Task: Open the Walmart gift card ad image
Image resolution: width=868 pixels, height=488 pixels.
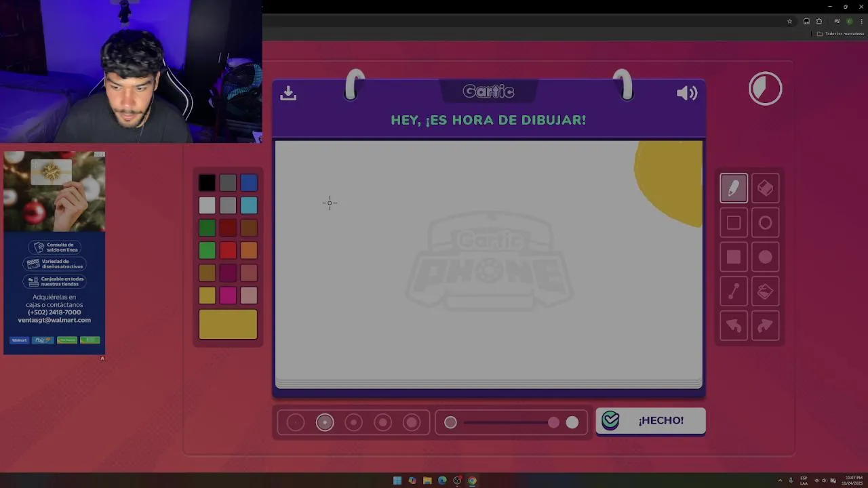Action: point(54,192)
